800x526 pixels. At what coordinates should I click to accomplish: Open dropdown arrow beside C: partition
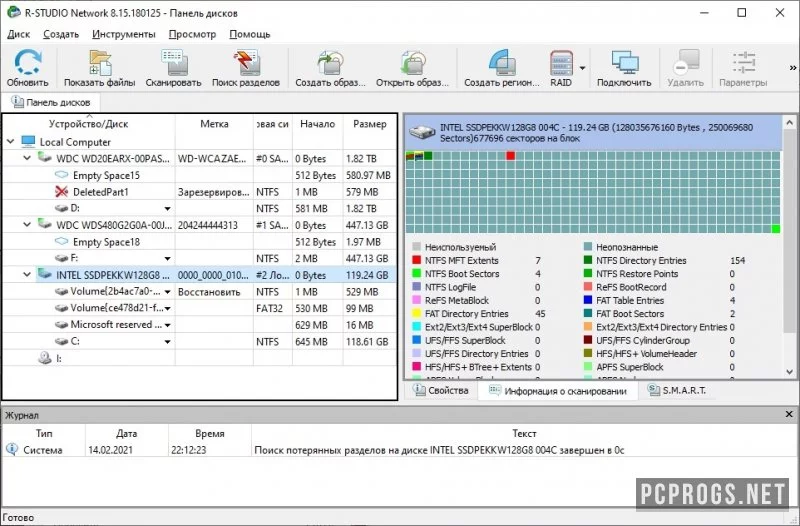click(x=167, y=342)
